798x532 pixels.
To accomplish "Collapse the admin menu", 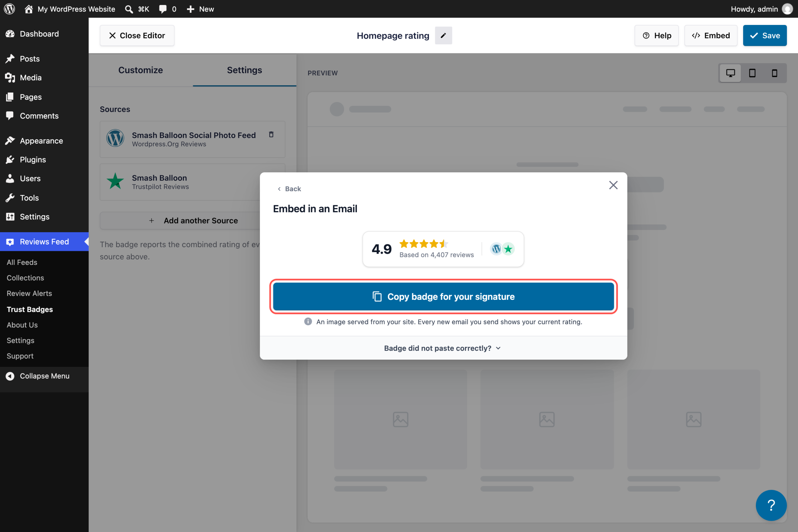I will [44, 376].
